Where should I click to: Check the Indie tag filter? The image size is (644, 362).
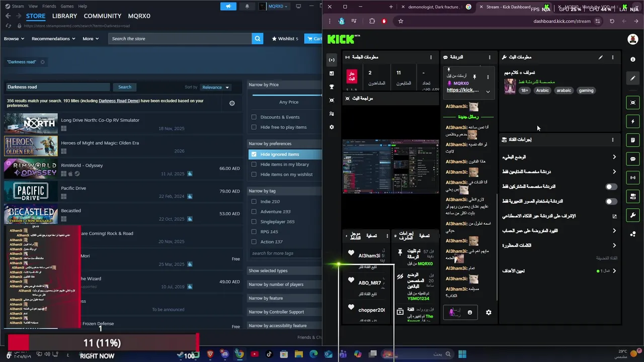coord(254,202)
